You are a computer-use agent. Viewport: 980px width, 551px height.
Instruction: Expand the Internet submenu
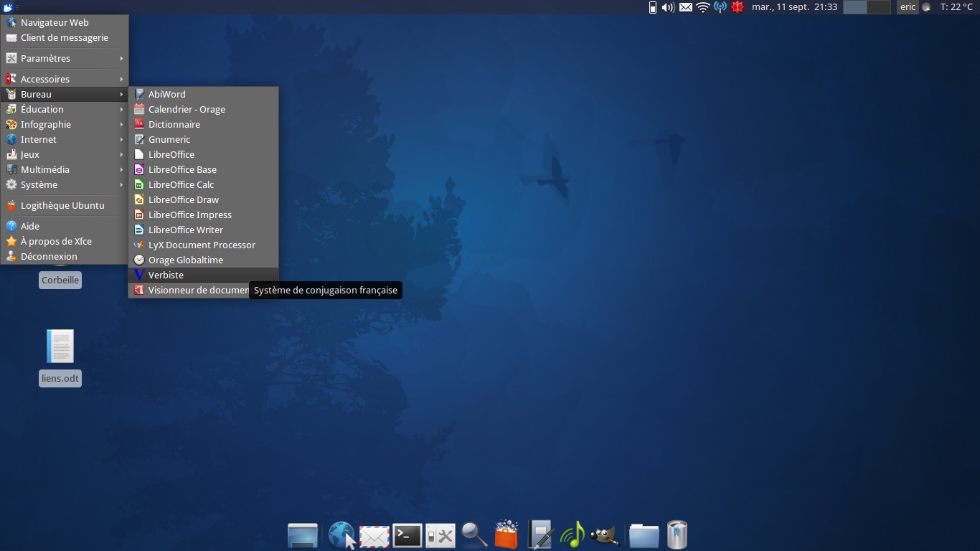[x=65, y=139]
